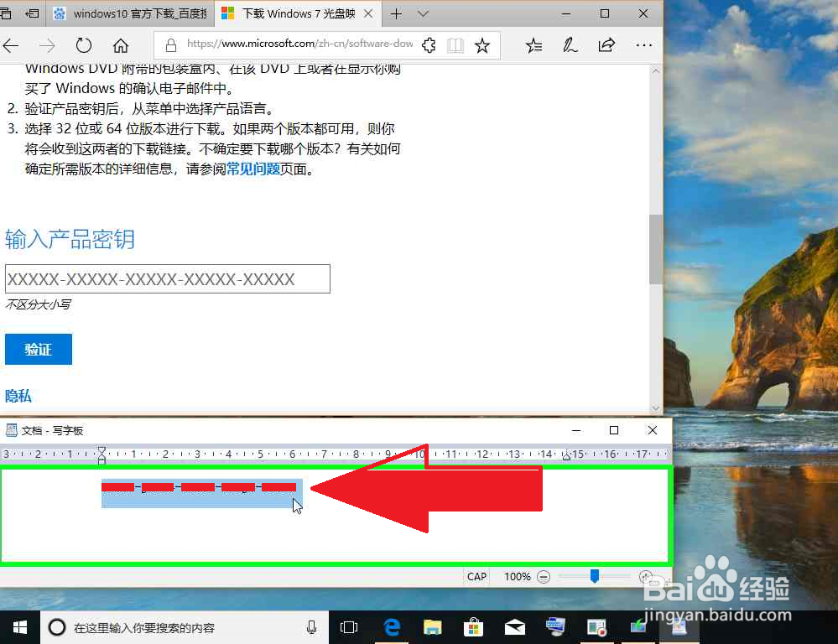Click the browser scrollbar up arrow
Screen dimensions: 838x644
pos(656,71)
